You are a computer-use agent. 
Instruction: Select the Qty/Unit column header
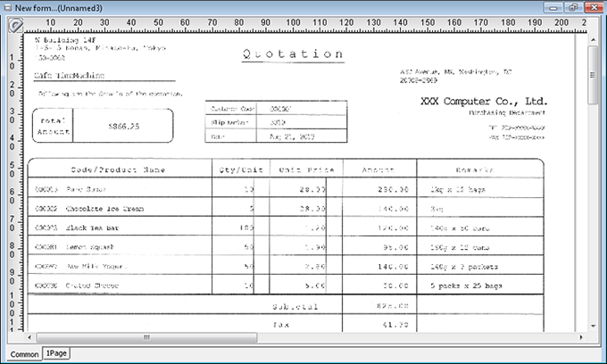point(241,170)
